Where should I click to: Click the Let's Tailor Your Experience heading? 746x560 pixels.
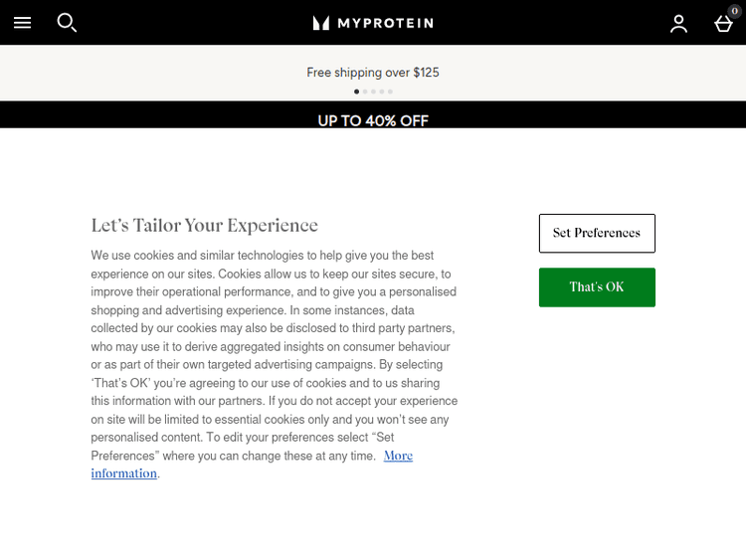coord(205,226)
